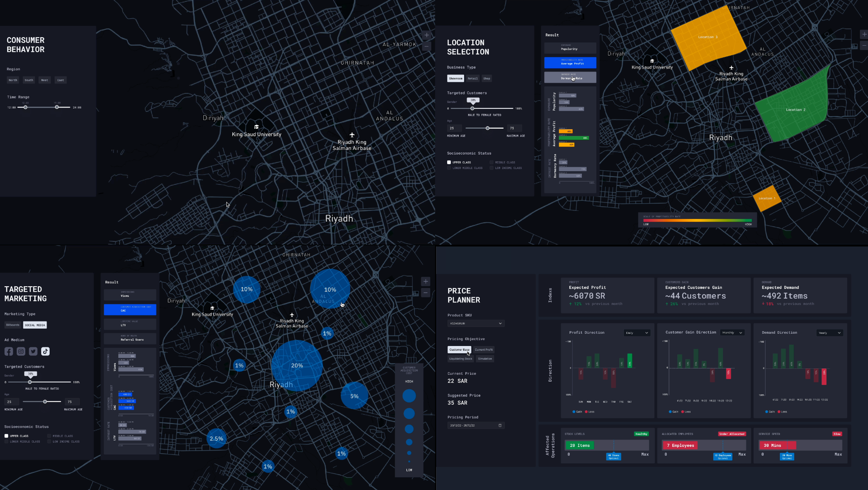Check Low Income Class in Targeted Marketing
The image size is (868, 490).
pyautogui.click(x=49, y=441)
